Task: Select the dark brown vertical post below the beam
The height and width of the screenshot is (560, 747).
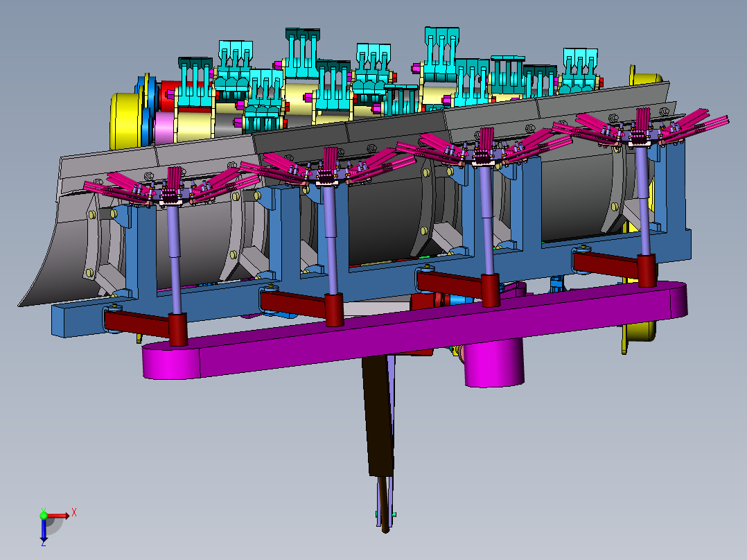Action: coord(378,416)
